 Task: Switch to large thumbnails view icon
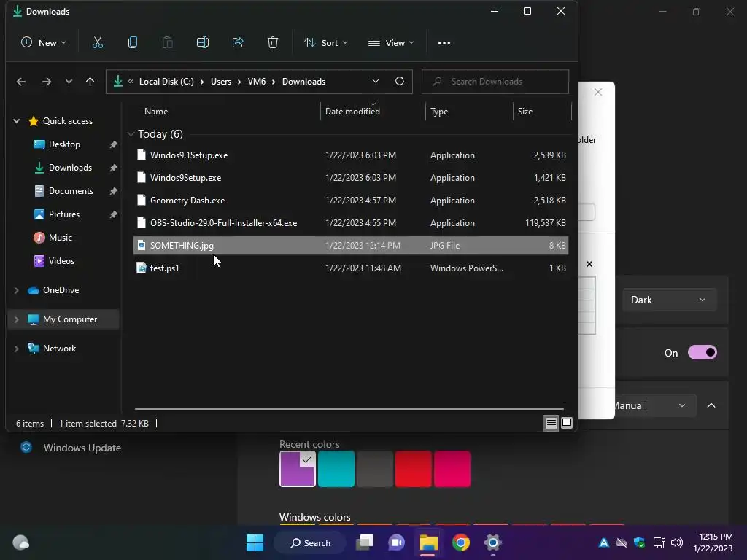click(567, 424)
